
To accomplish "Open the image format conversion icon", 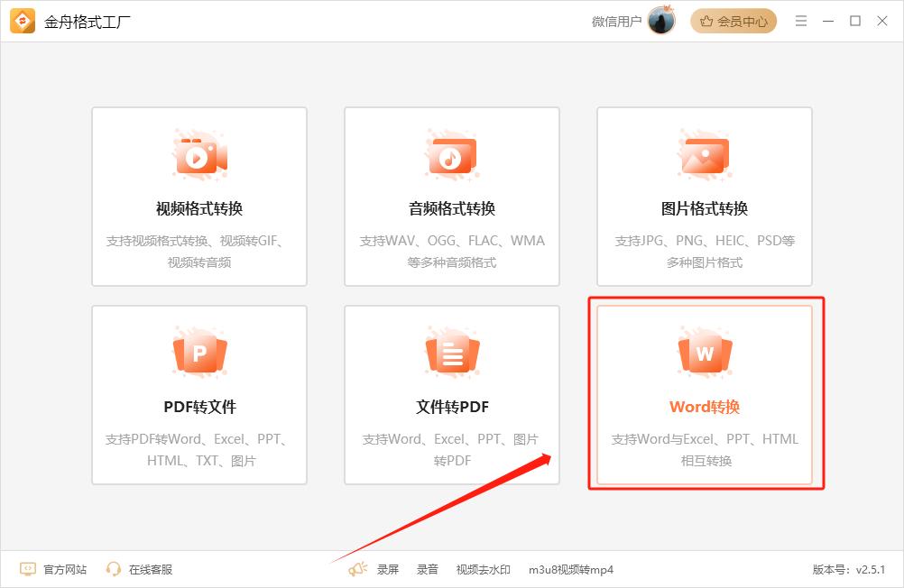I will point(705,155).
